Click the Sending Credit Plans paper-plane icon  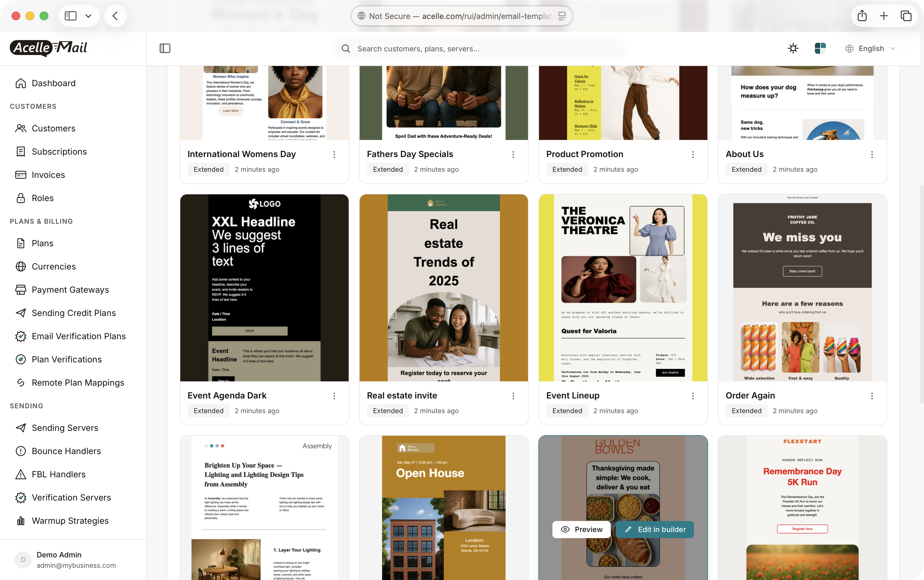21,313
